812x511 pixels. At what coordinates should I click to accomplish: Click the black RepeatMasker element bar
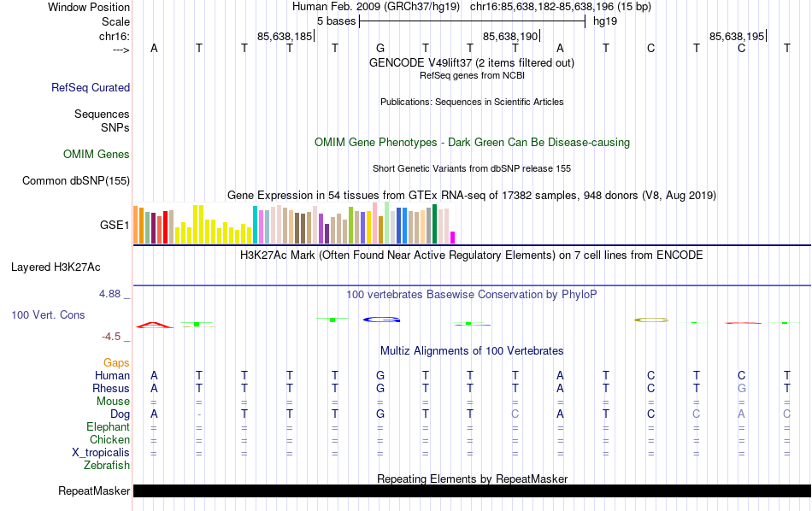pos(473,490)
